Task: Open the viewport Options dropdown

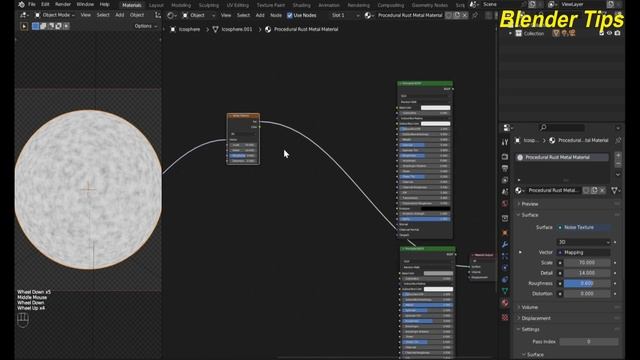Action: [146, 26]
